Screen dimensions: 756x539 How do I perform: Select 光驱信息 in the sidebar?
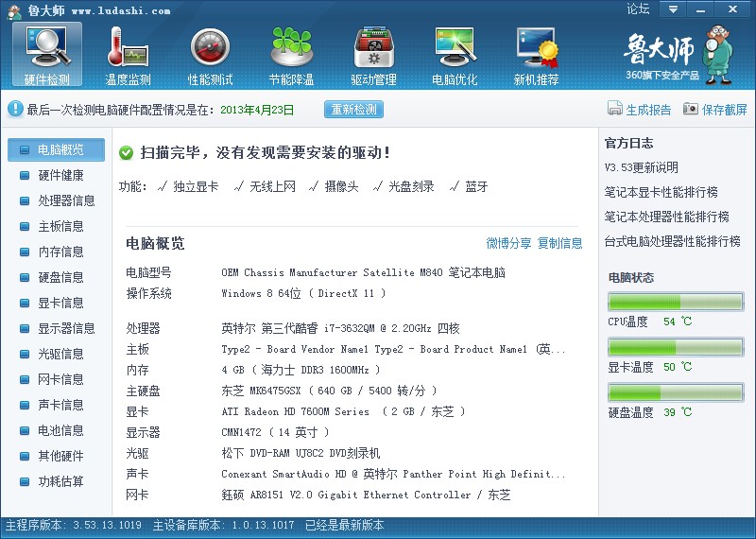coord(57,355)
